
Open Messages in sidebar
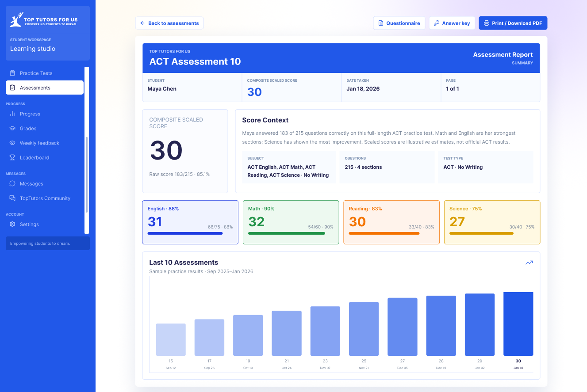point(45,183)
